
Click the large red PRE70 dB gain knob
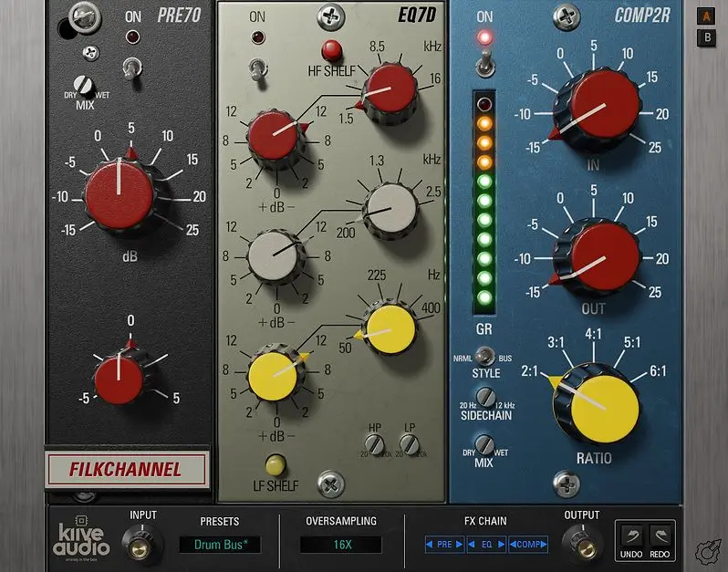coord(120,195)
